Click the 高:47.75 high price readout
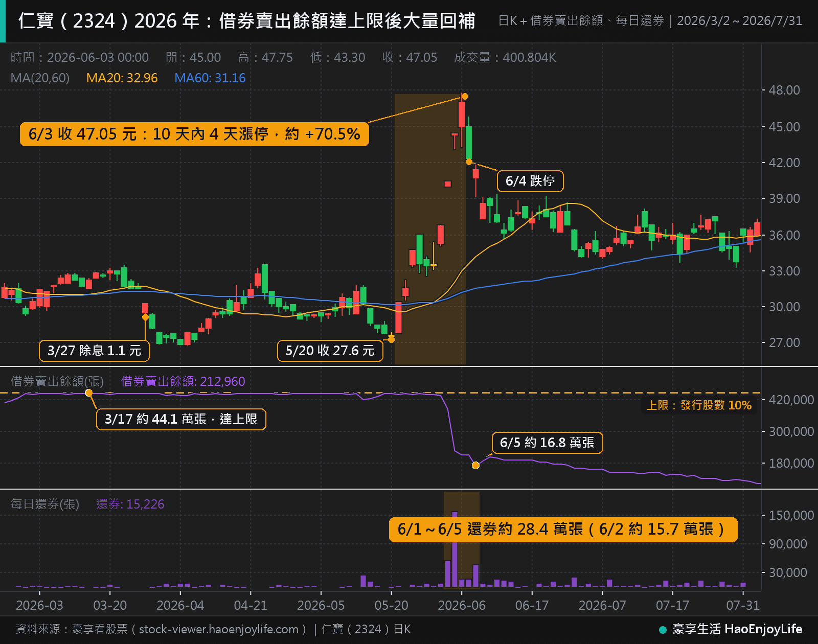Screen dimensions: 818x644 point(265,57)
